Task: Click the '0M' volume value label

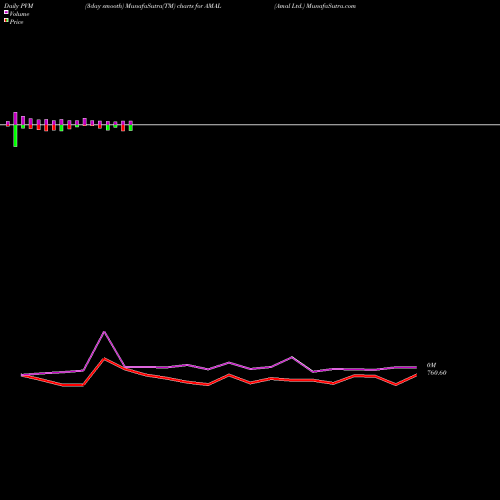Action: coord(431,365)
